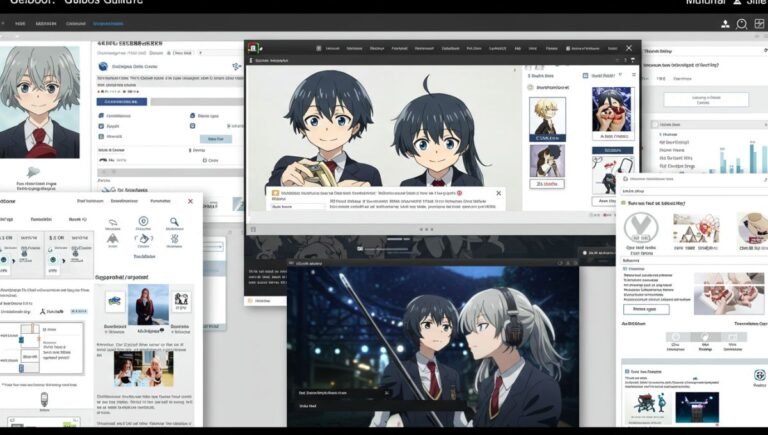Tick the checkbox in profile options list

pos(192,126)
